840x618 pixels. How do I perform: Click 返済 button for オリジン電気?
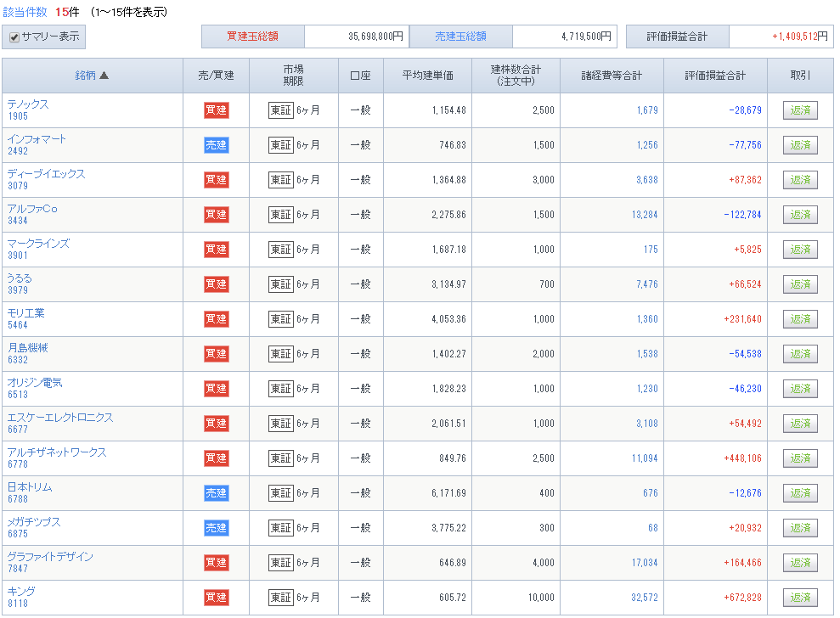pos(800,389)
